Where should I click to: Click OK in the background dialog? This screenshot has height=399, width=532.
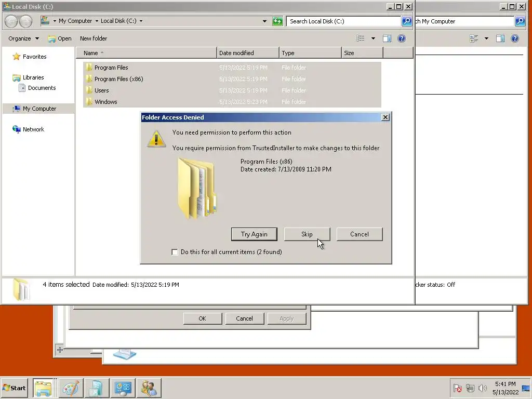click(202, 318)
